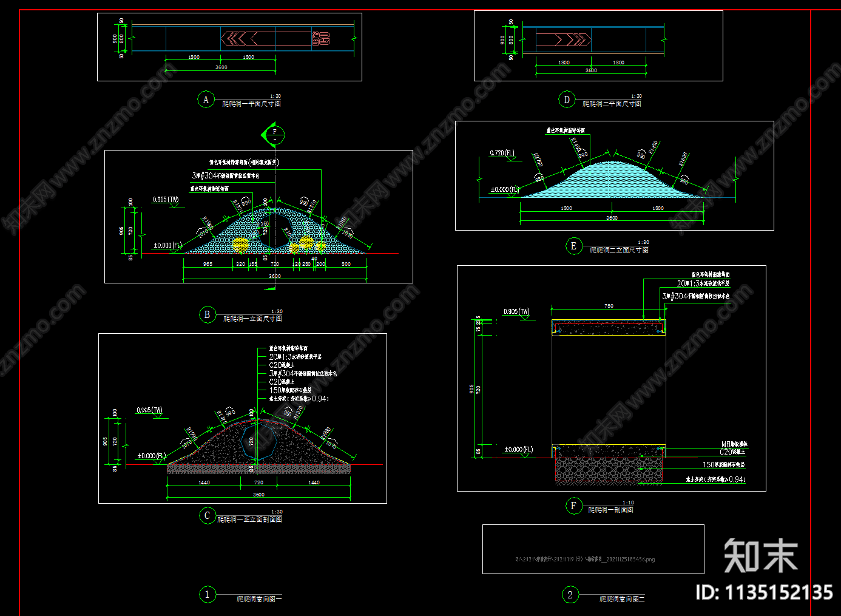Select the title 爬爬洞一正立面剖面图
This screenshot has width=841, height=616.
pyautogui.click(x=250, y=520)
